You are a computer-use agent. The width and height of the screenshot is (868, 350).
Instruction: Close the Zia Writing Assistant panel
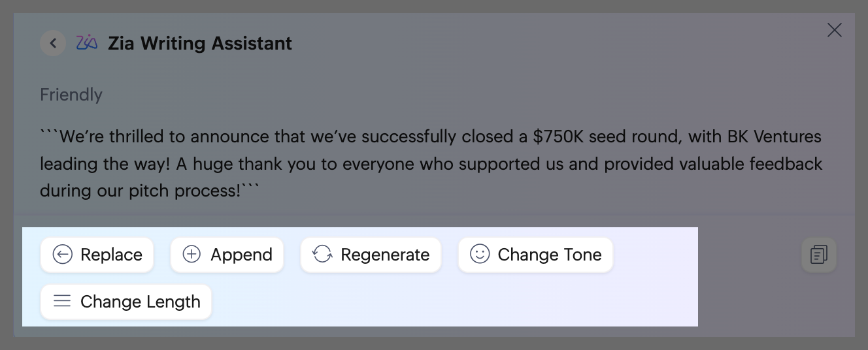click(835, 30)
